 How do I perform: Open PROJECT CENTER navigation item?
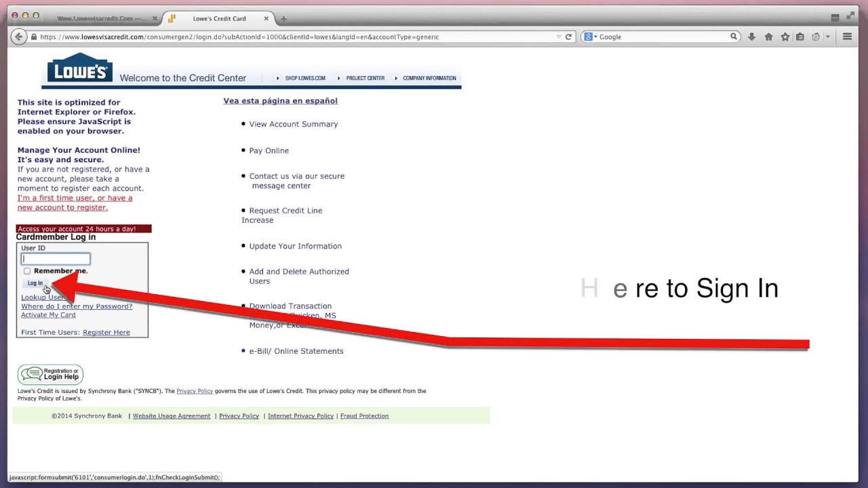(x=365, y=78)
